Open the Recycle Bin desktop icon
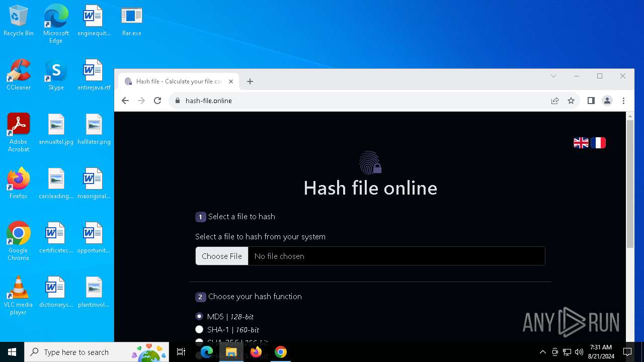The image size is (644, 362). pyautogui.click(x=19, y=21)
